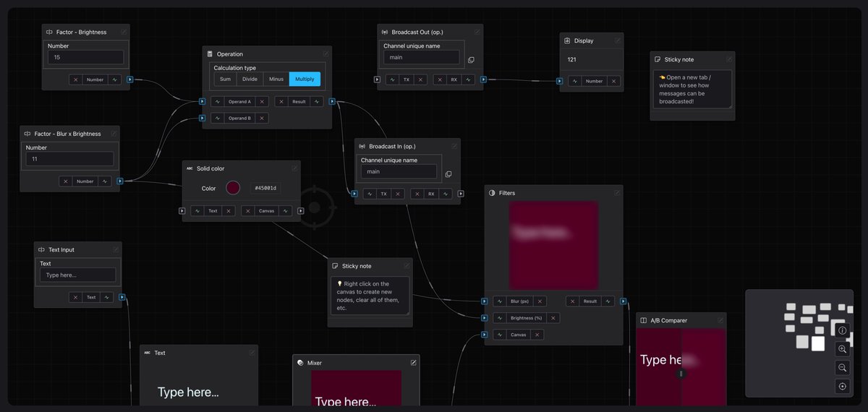
Task: Click X on the Display Number input
Action: [x=613, y=81]
